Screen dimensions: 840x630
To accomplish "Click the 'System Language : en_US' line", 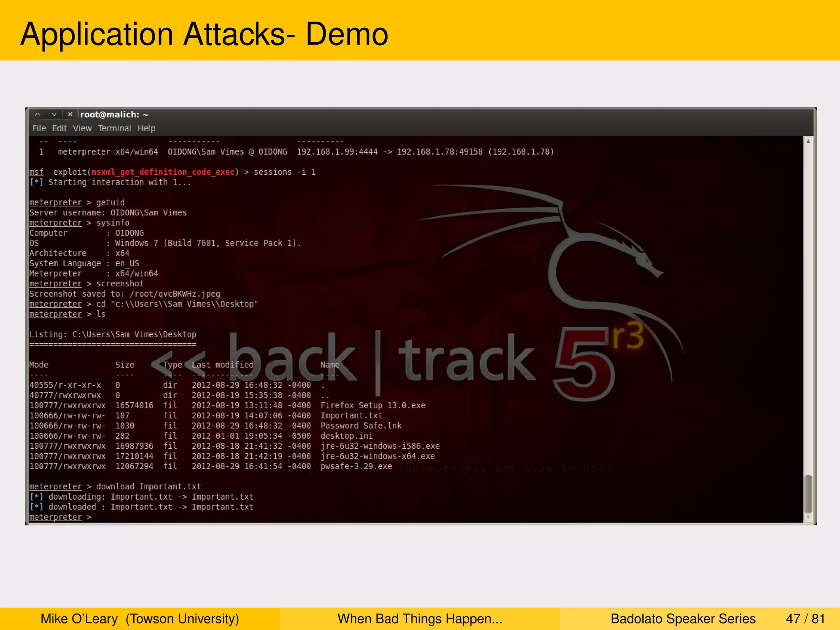I will [x=84, y=263].
